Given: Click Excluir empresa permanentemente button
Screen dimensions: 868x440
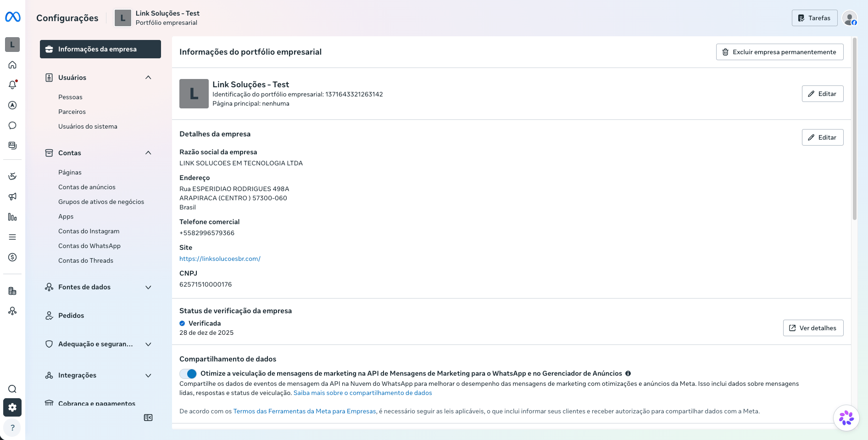Looking at the screenshot, I should pyautogui.click(x=779, y=52).
